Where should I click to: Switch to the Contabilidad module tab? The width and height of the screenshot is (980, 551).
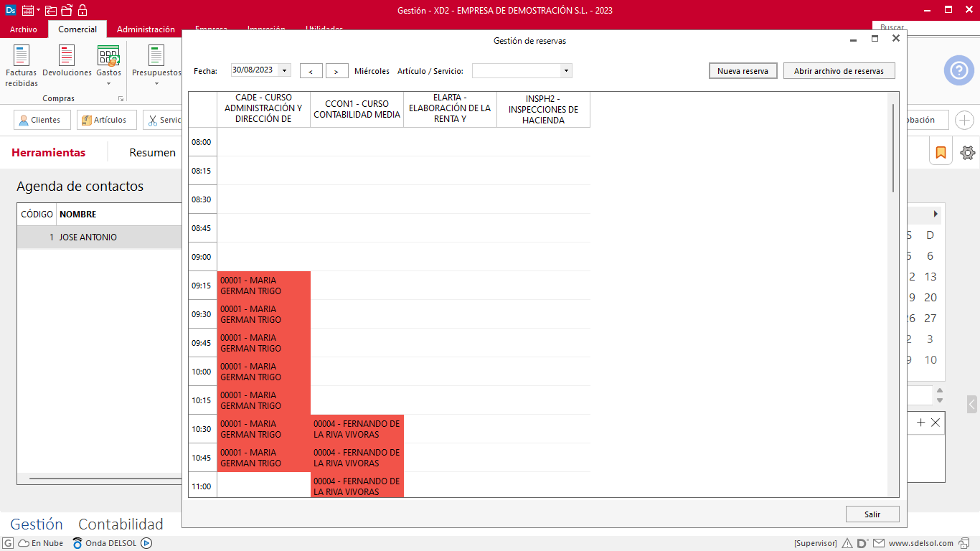click(x=121, y=524)
